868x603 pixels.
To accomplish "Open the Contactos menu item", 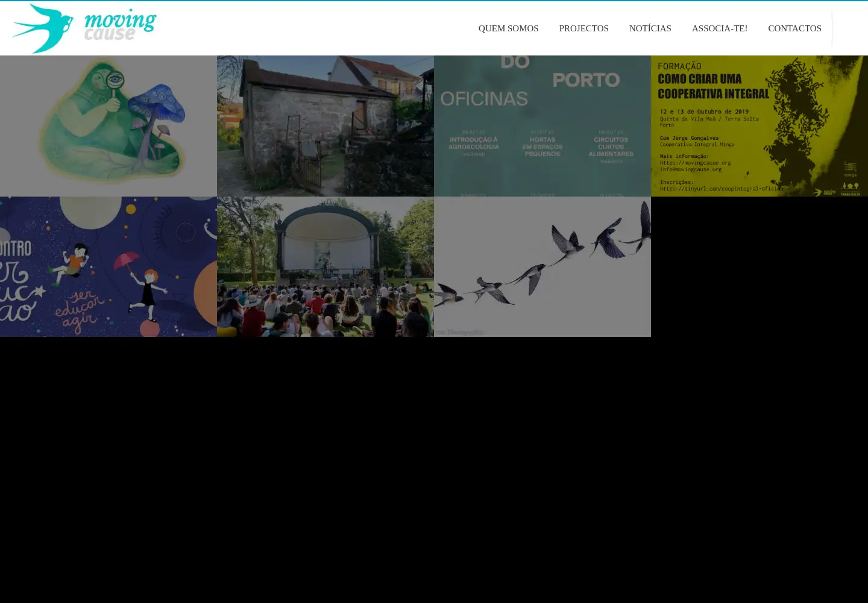I will pos(794,28).
